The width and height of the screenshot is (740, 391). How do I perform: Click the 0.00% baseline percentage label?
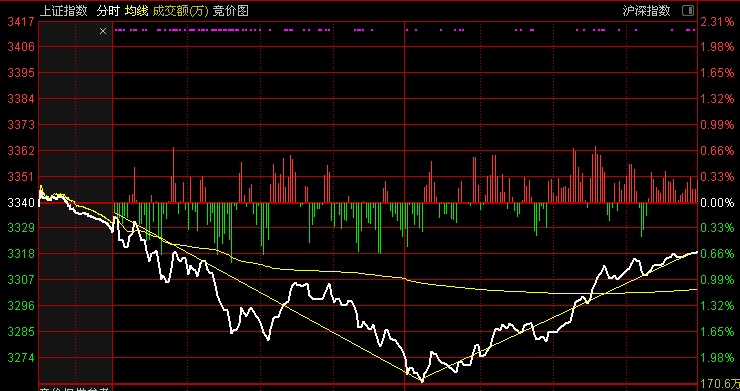[717, 203]
